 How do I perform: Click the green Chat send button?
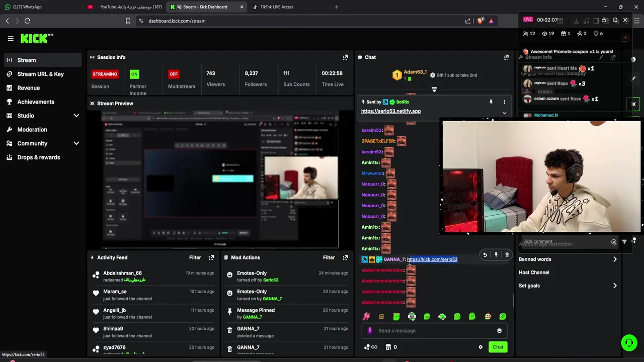coord(498,347)
